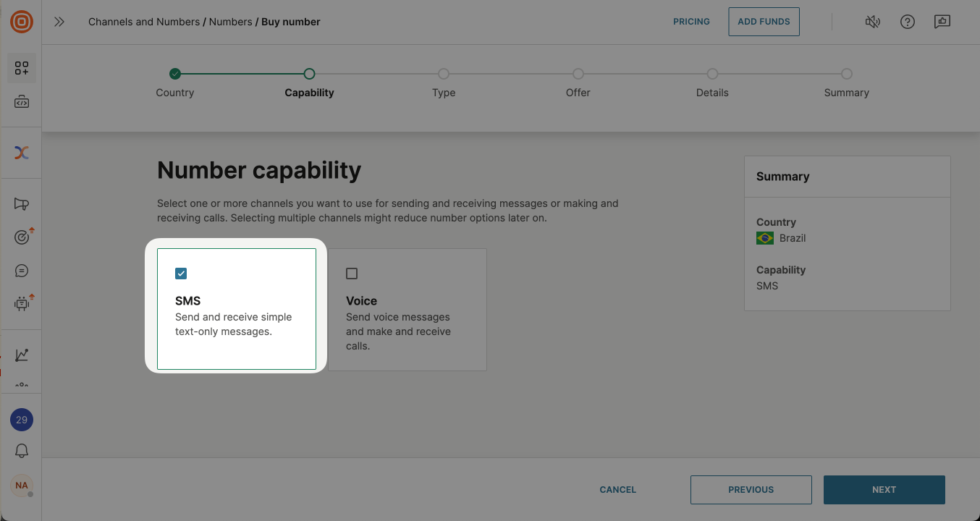Open the chat bubble Conversations icon
The height and width of the screenshot is (521, 980).
coord(22,271)
